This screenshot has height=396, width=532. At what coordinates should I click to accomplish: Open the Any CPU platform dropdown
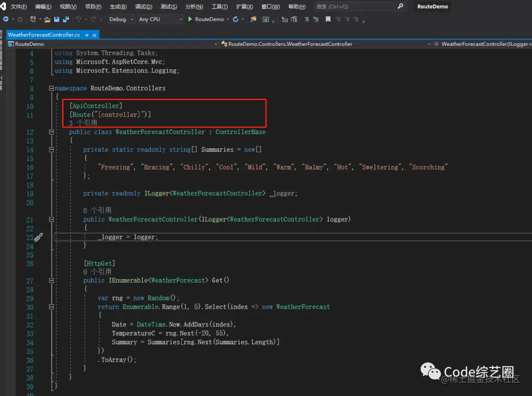point(160,19)
